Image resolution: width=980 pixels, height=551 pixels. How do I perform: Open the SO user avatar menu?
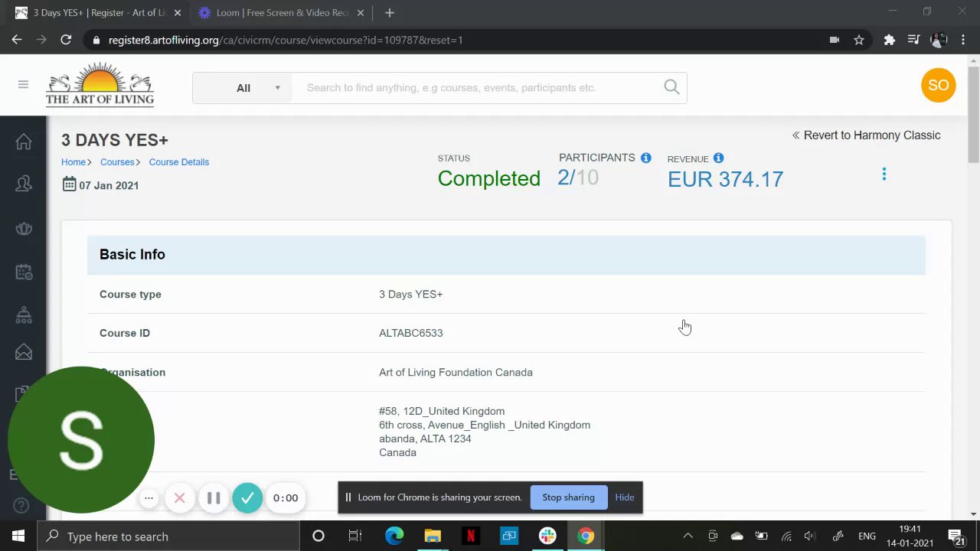938,85
